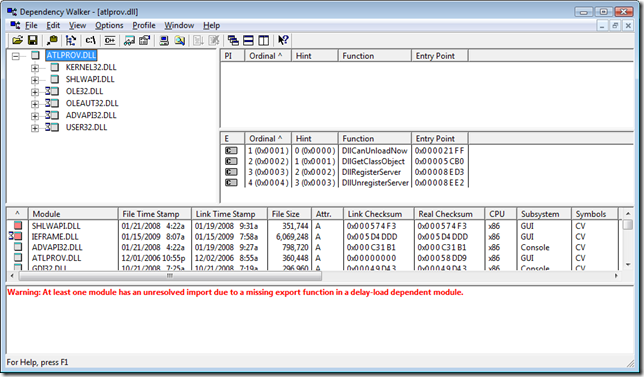Open the Options menu
The height and width of the screenshot is (377, 644).
[109, 25]
